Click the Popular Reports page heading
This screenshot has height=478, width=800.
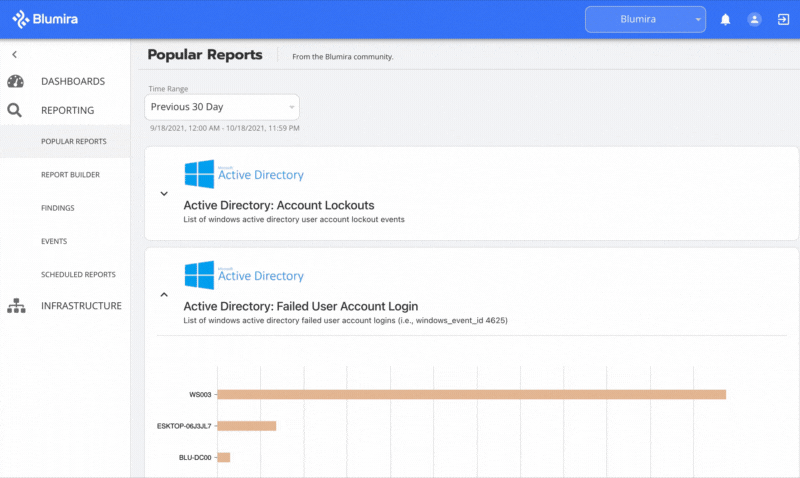(x=205, y=55)
